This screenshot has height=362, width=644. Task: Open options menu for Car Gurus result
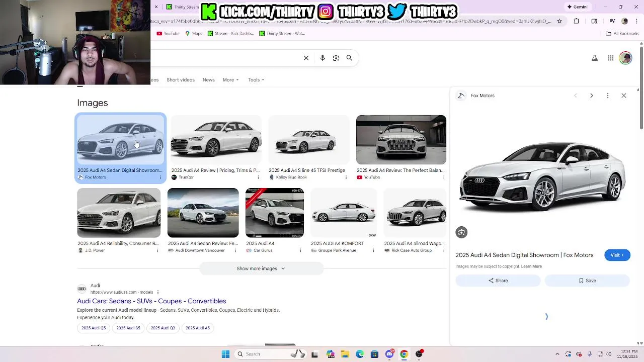click(300, 250)
